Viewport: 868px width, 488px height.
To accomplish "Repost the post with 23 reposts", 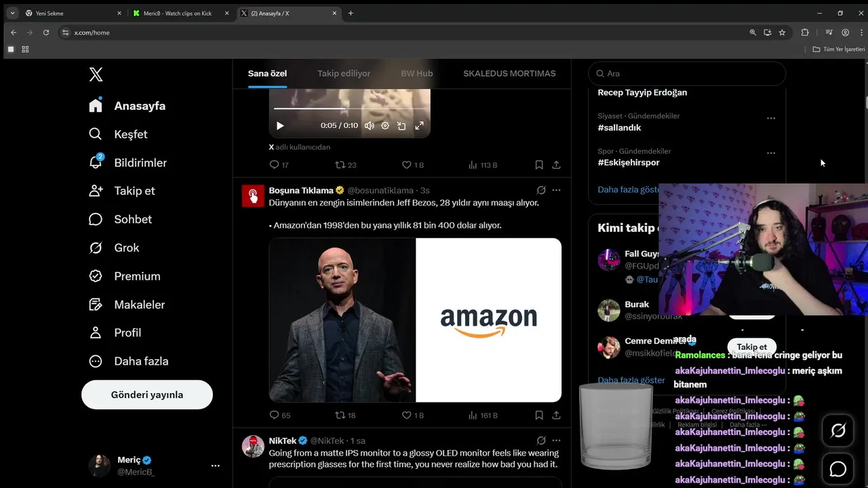I will tap(345, 165).
